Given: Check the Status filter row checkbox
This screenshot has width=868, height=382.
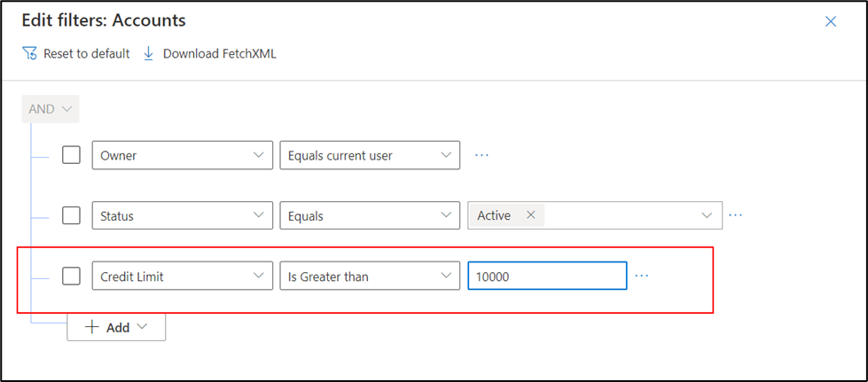Looking at the screenshot, I should [71, 215].
